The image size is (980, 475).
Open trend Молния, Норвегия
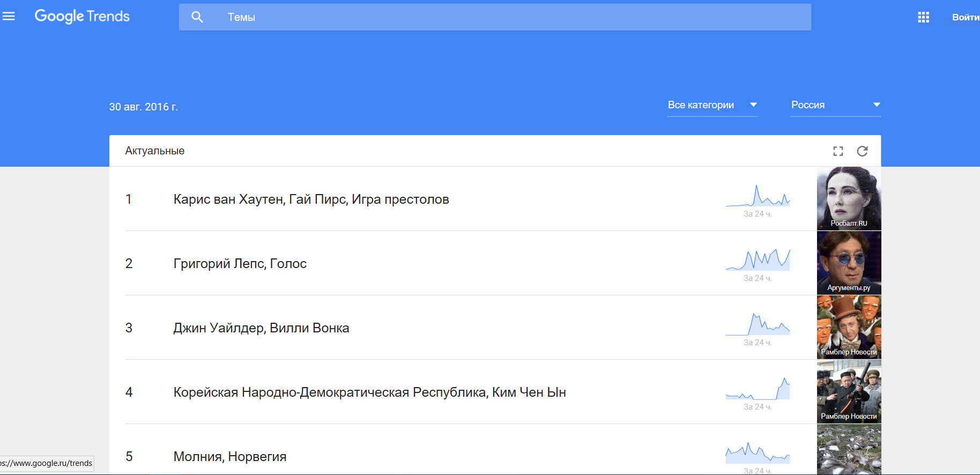pyautogui.click(x=229, y=457)
